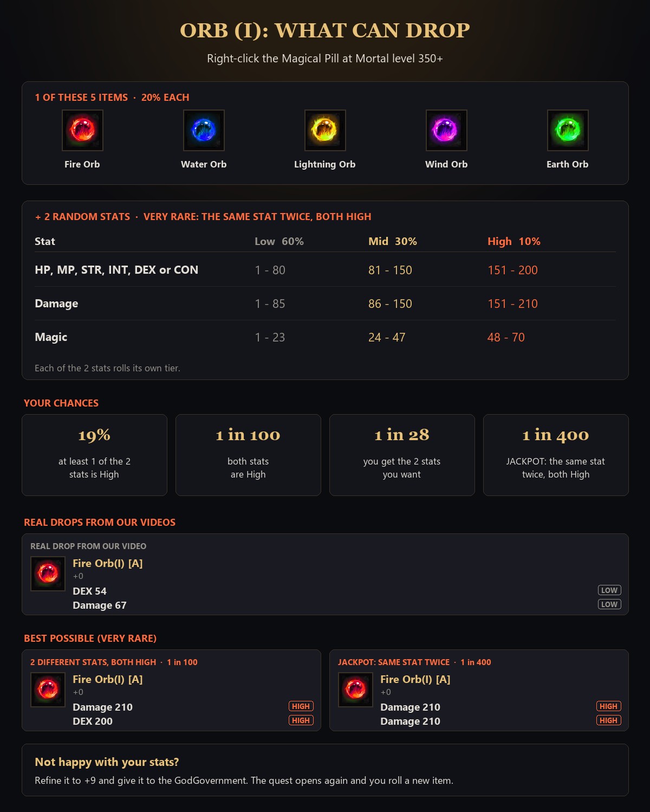The width and height of the screenshot is (650, 812).
Task: Click the '48 - 70' magic high cell
Action: click(506, 337)
